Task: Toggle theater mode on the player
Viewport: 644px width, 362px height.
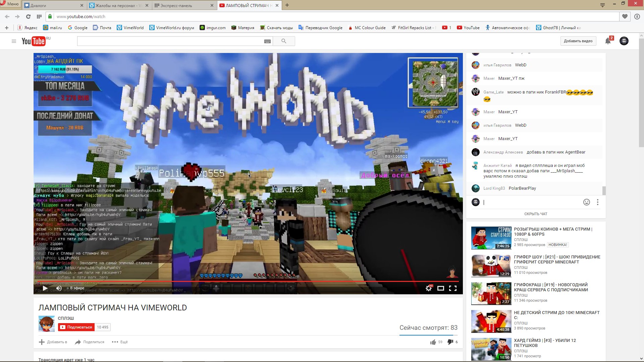Action: coord(441,288)
